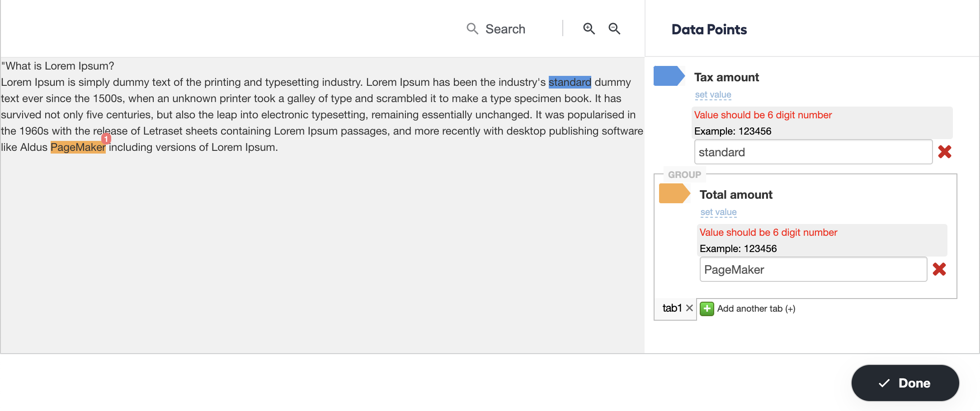Remove the Total amount value with red X
The image size is (980, 411).
[939, 269]
